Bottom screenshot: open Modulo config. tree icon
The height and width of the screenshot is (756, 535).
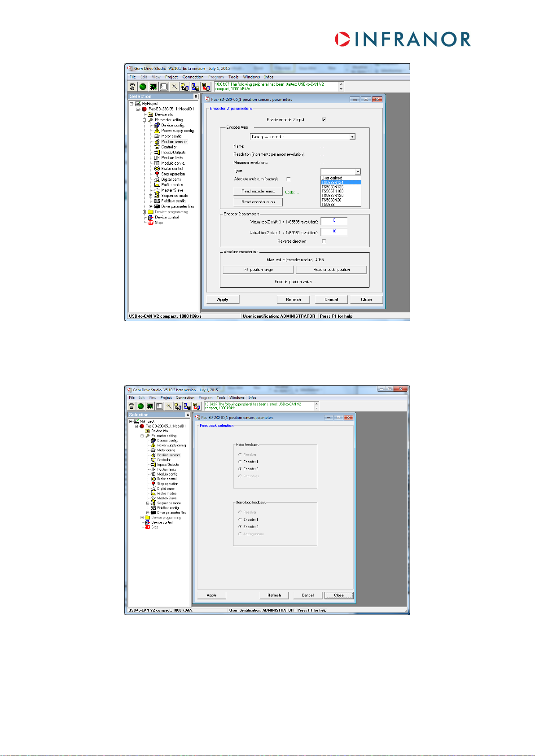(153, 474)
